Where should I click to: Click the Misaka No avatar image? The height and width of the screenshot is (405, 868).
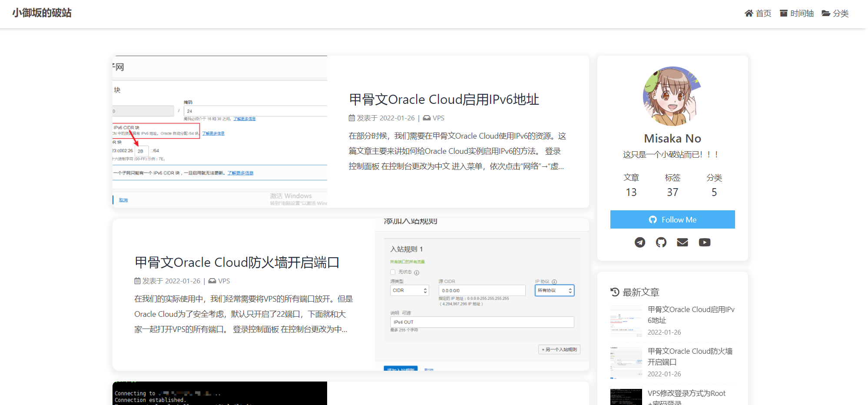(672, 96)
